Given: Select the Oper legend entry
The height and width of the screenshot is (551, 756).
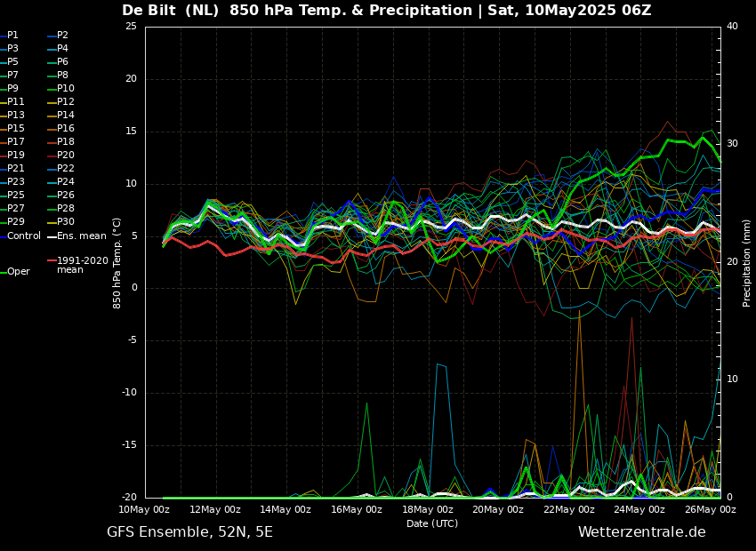Looking at the screenshot, I should [x=18, y=272].
